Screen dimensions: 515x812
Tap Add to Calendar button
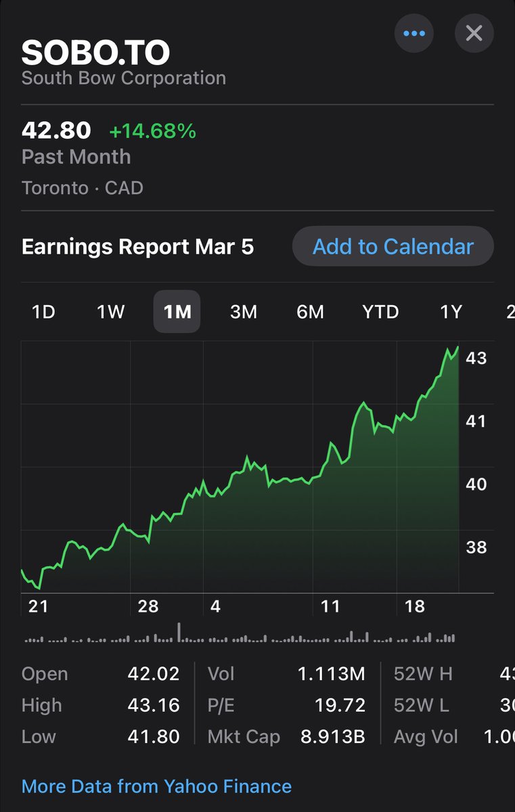coord(393,246)
